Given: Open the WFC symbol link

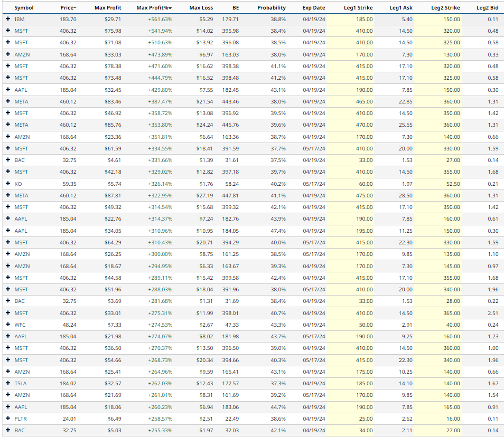Looking at the screenshot, I should point(20,325).
